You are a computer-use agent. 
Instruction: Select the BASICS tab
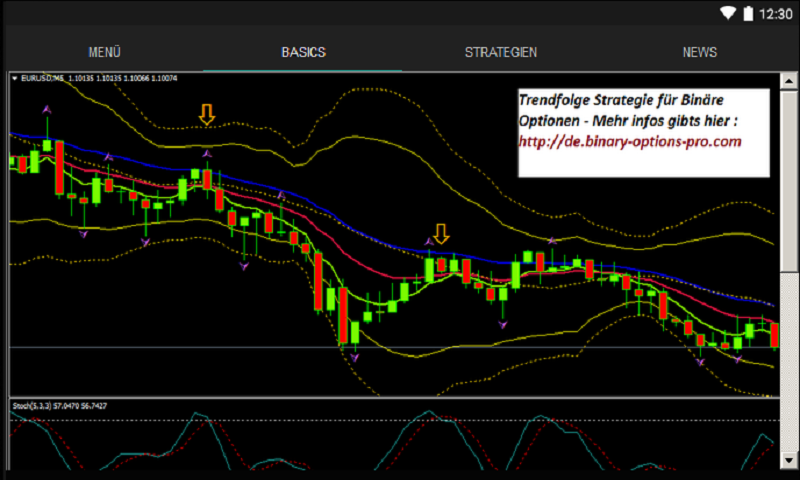[303, 52]
